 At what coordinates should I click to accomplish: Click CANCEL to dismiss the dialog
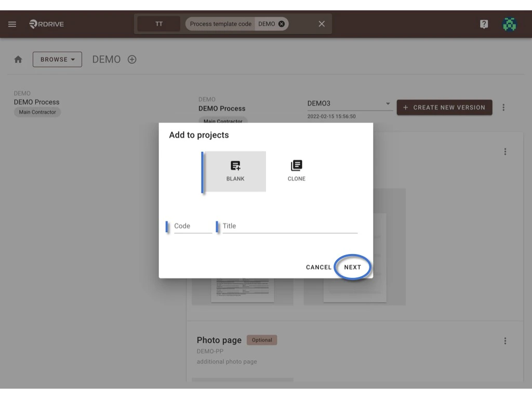pyautogui.click(x=318, y=267)
